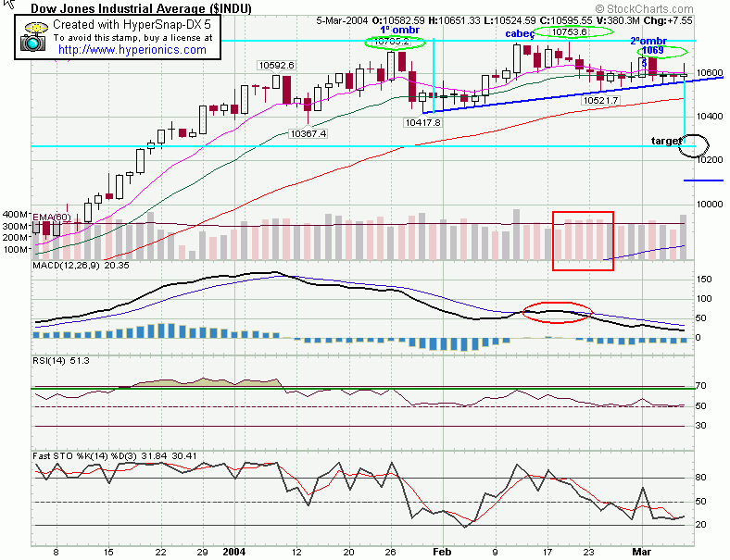Click the head peak label 10753.8
Viewport: 730px width, 560px height.
click(570, 31)
